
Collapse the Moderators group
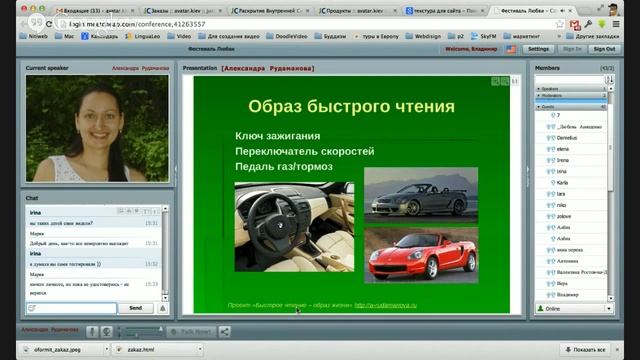tap(538, 95)
